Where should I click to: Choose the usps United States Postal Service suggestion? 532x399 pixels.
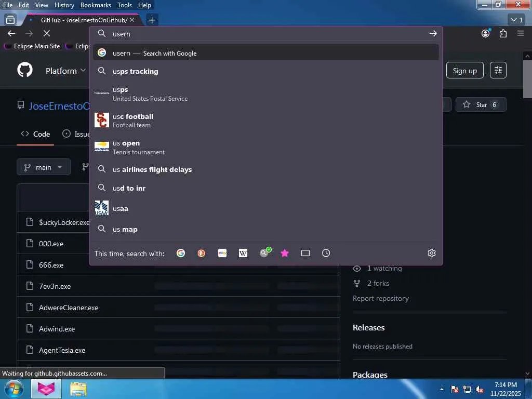pyautogui.click(x=266, y=94)
